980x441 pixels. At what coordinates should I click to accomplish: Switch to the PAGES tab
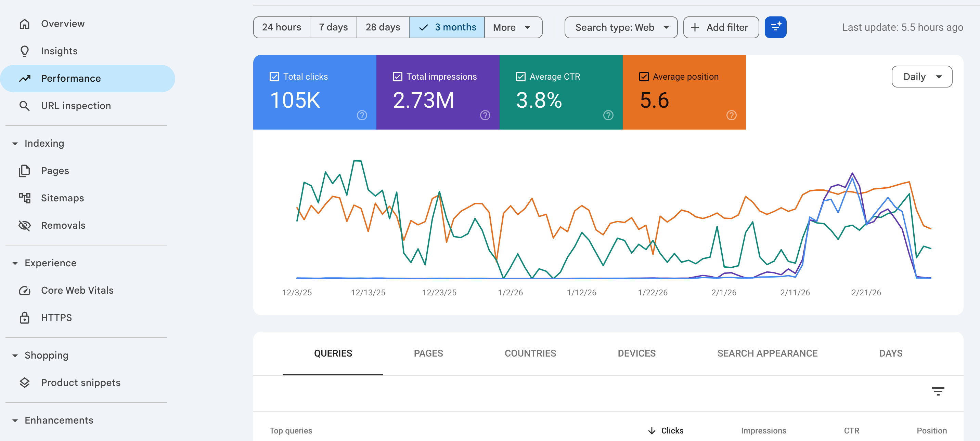428,353
